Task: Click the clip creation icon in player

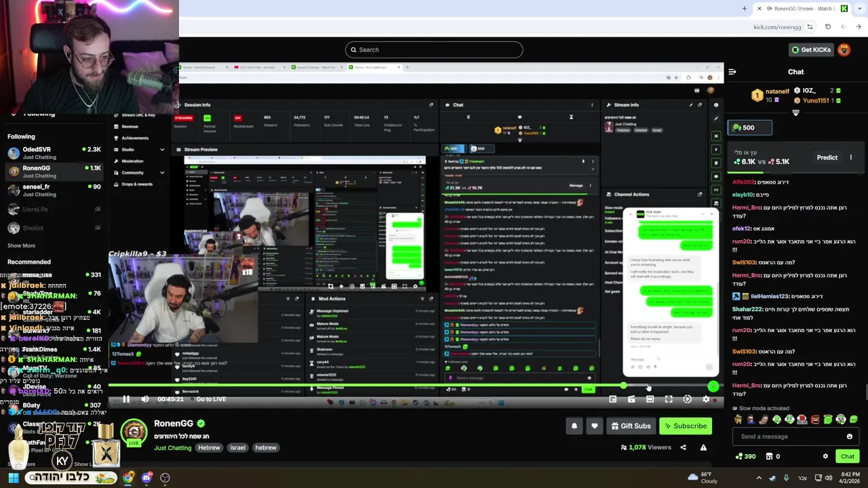Action: [631, 399]
